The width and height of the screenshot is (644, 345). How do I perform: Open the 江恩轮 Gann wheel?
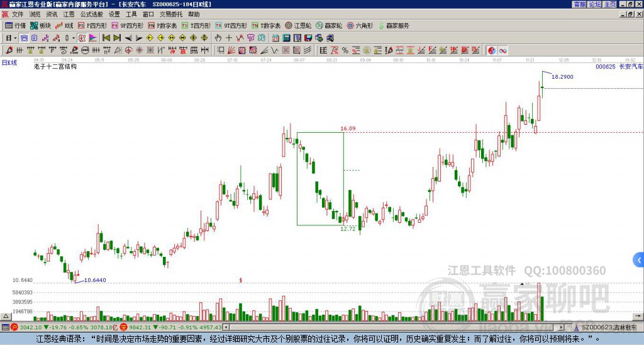point(298,25)
